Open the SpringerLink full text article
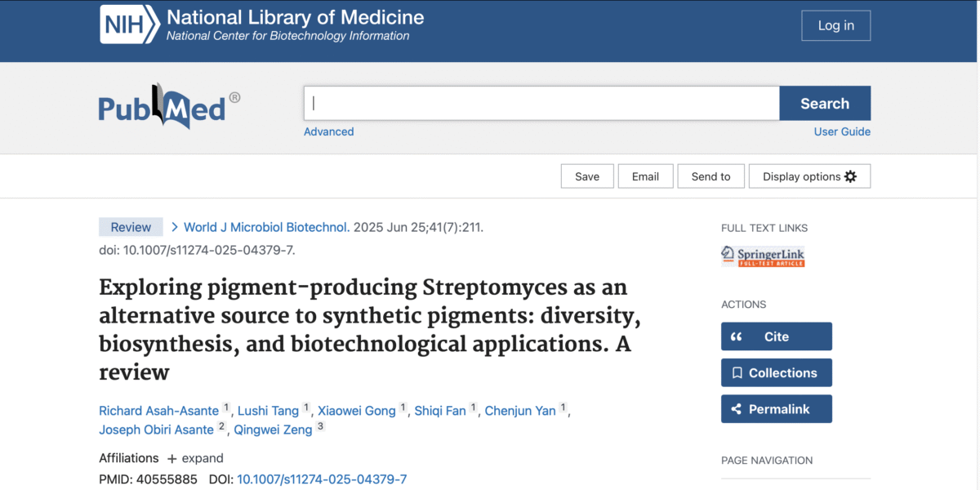The image size is (980, 490). pos(763,256)
